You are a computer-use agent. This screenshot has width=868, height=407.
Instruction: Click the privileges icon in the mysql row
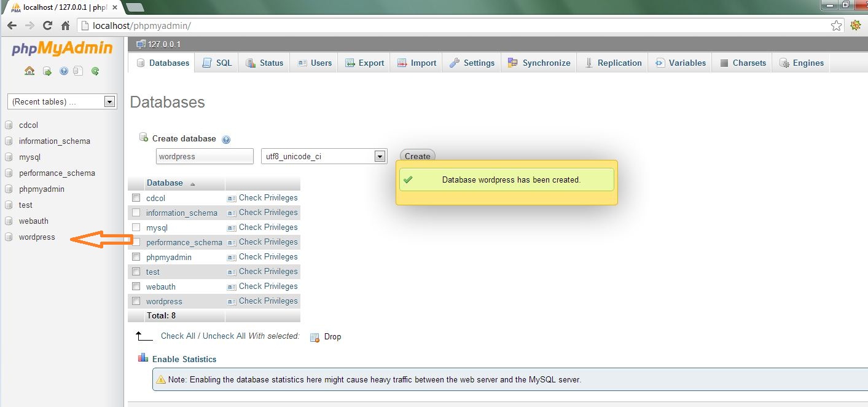(232, 227)
